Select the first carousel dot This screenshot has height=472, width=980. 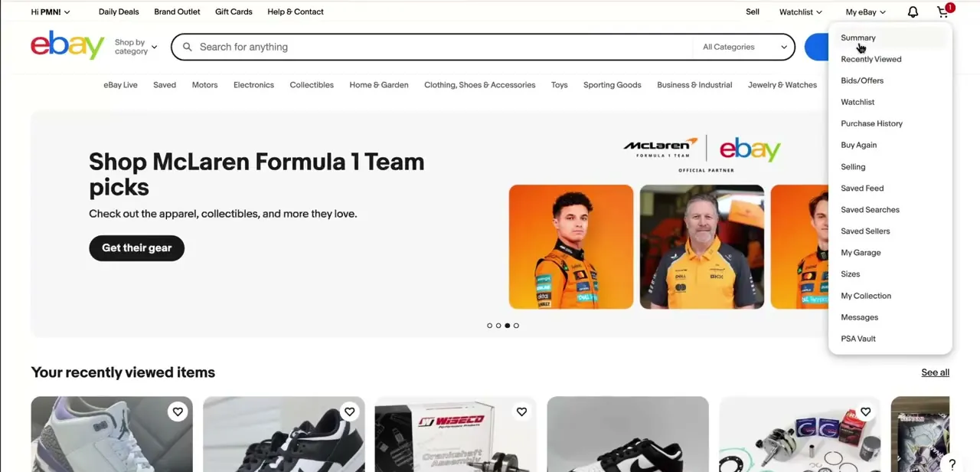point(490,326)
